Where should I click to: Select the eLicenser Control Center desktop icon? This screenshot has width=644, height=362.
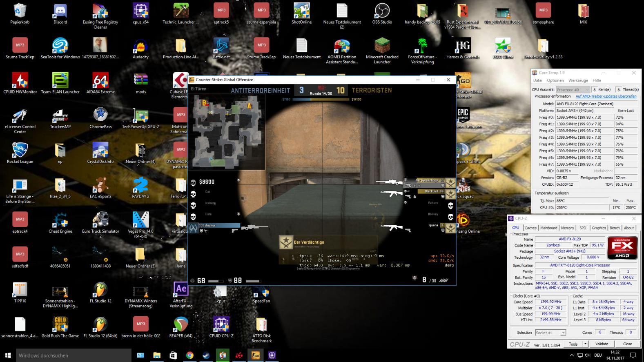20,120
